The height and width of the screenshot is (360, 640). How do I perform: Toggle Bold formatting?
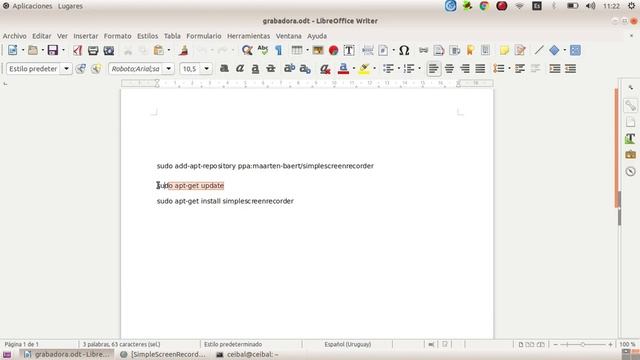(x=224, y=69)
